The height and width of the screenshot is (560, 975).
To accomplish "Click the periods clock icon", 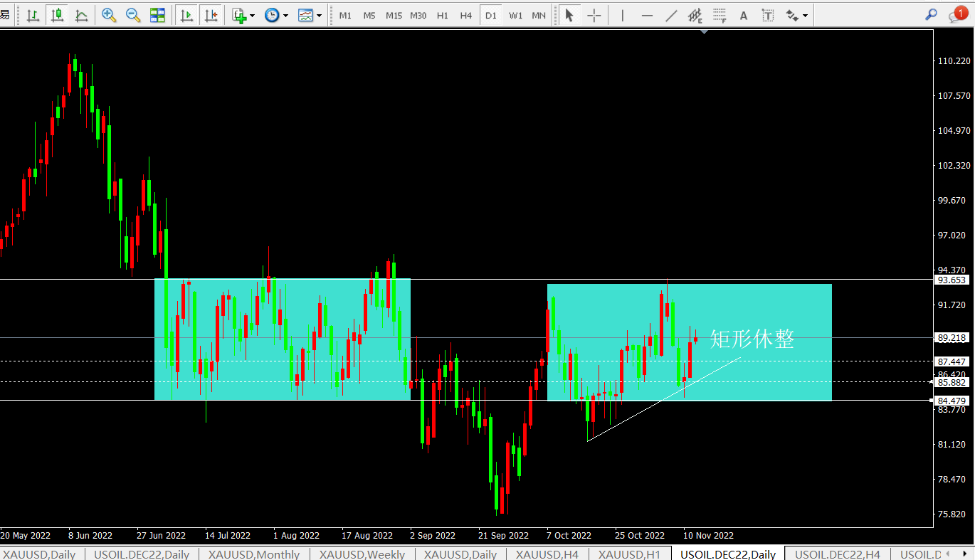I will (x=272, y=15).
